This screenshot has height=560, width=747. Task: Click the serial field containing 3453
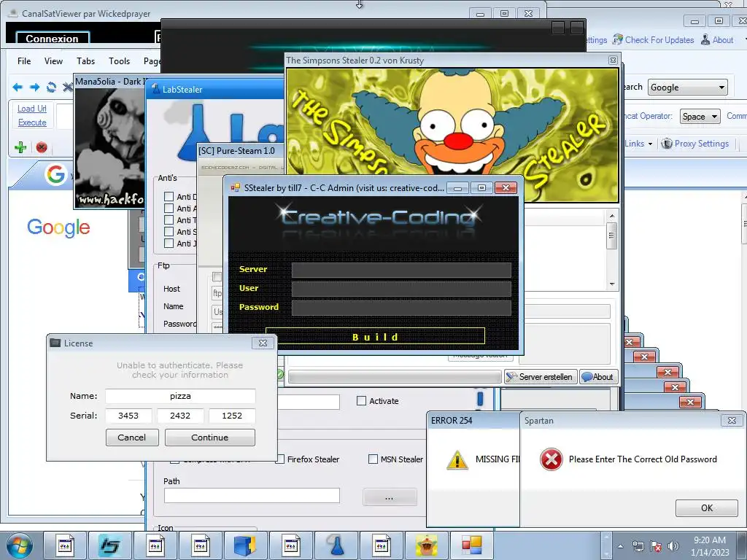(x=128, y=415)
